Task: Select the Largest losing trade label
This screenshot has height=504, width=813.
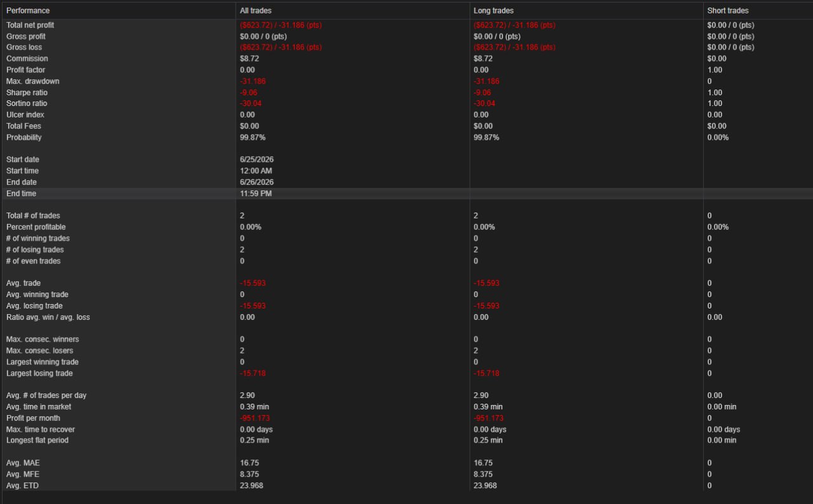Action: [39, 374]
